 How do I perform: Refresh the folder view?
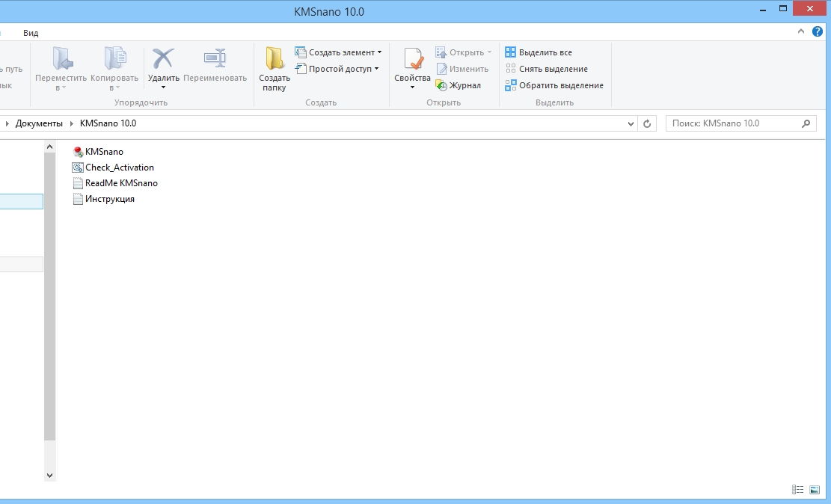[x=647, y=124]
